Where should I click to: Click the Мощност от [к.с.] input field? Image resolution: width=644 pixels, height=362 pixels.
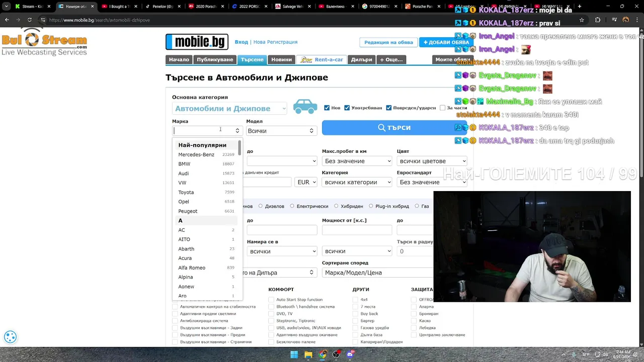point(357,230)
